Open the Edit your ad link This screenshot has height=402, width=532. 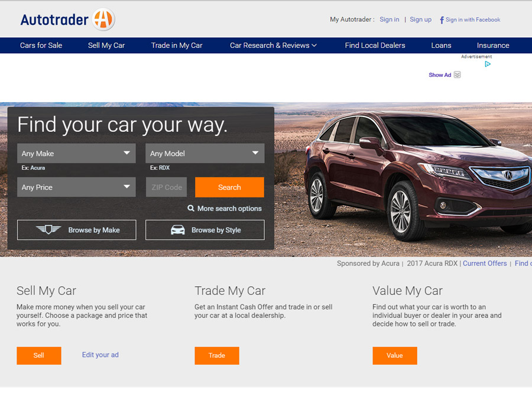pyautogui.click(x=100, y=355)
